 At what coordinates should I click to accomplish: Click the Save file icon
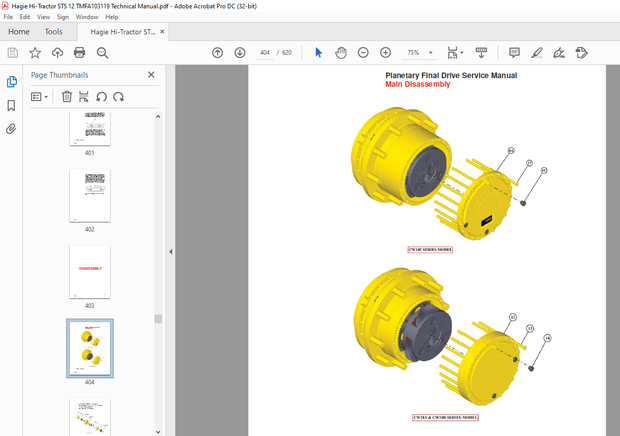[x=13, y=53]
